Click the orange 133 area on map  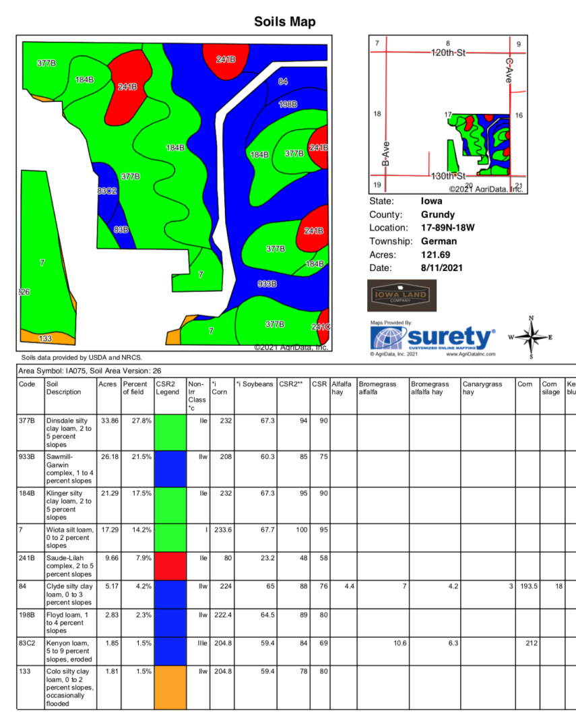click(46, 337)
